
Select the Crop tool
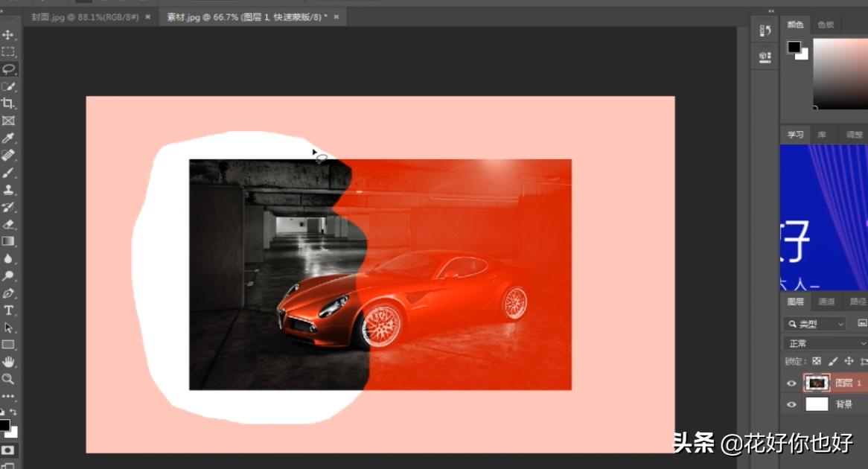pyautogui.click(x=7, y=103)
